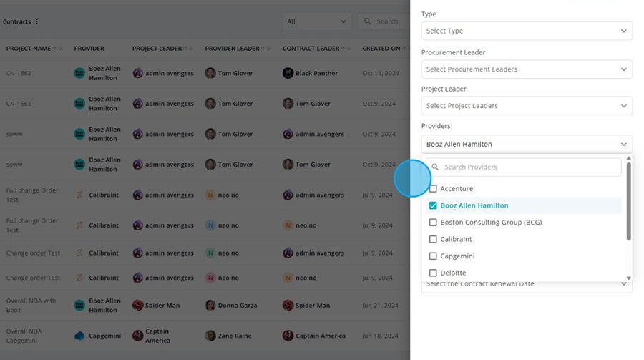Viewport: 644px width, 360px height.
Task: Open the Contracts three-dot options menu
Action: point(36,21)
